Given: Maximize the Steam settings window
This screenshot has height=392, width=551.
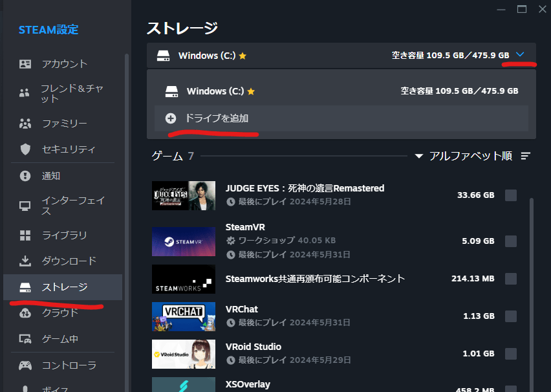Looking at the screenshot, I should pyautogui.click(x=522, y=10).
